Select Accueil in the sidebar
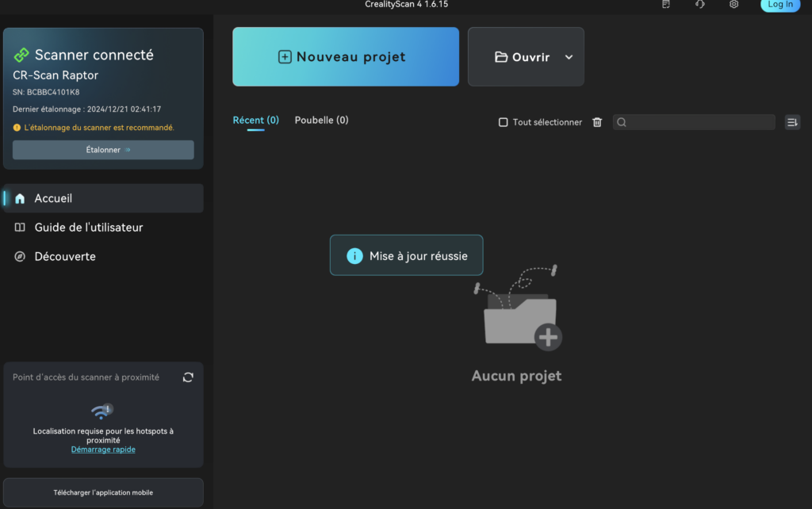The width and height of the screenshot is (812, 509). coord(103,198)
